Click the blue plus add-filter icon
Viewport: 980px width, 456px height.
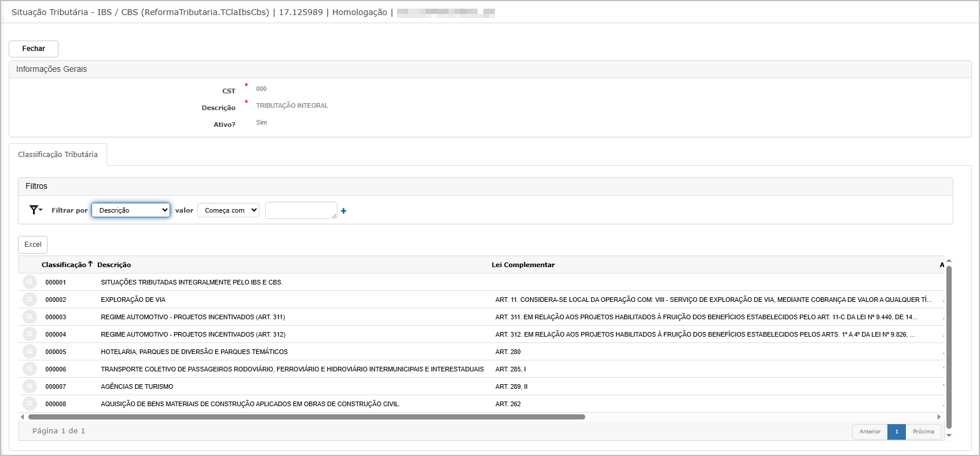(x=344, y=211)
